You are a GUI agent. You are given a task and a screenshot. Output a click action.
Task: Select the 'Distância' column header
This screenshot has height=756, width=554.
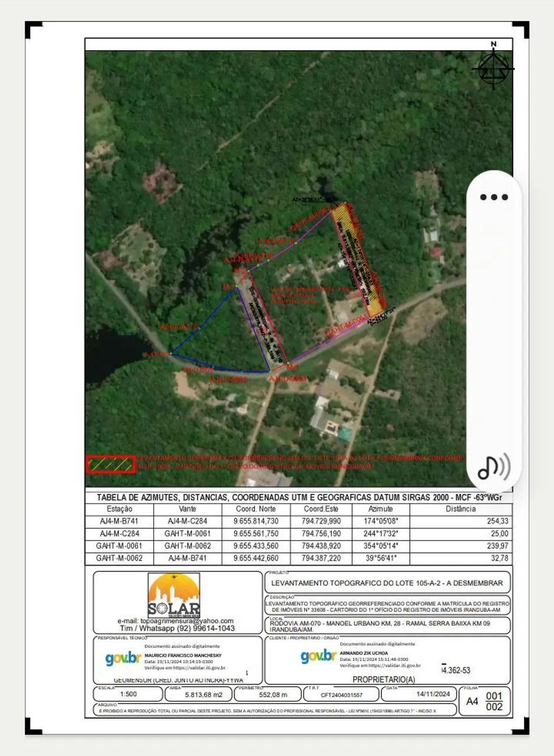click(460, 509)
